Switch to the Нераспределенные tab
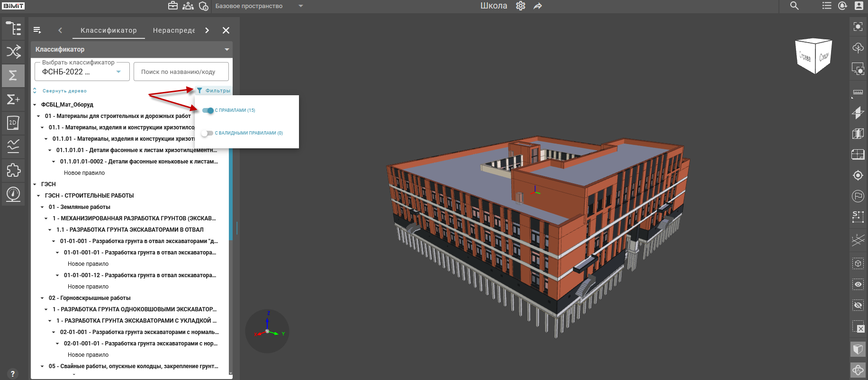Viewport: 868px width, 380px height. pyautogui.click(x=173, y=30)
